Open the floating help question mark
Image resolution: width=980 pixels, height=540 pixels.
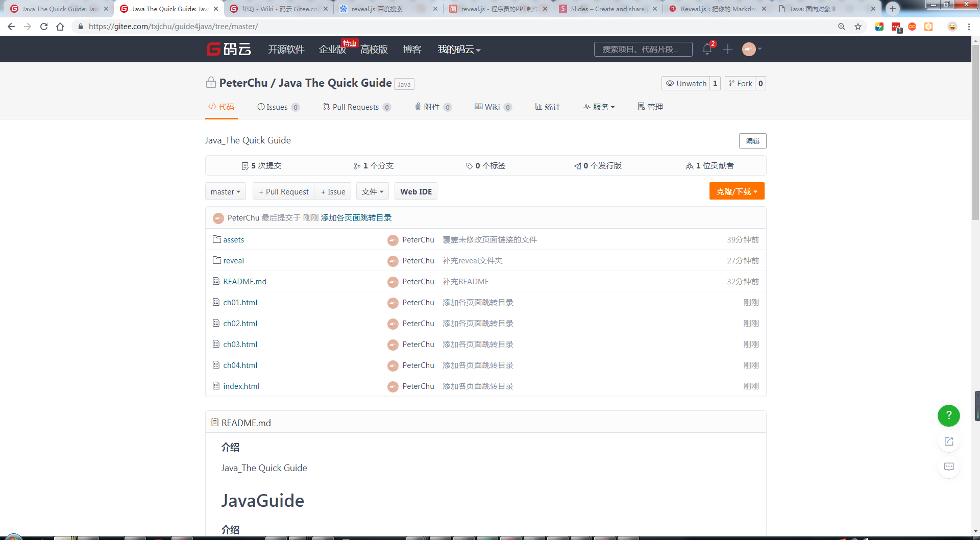coord(948,415)
